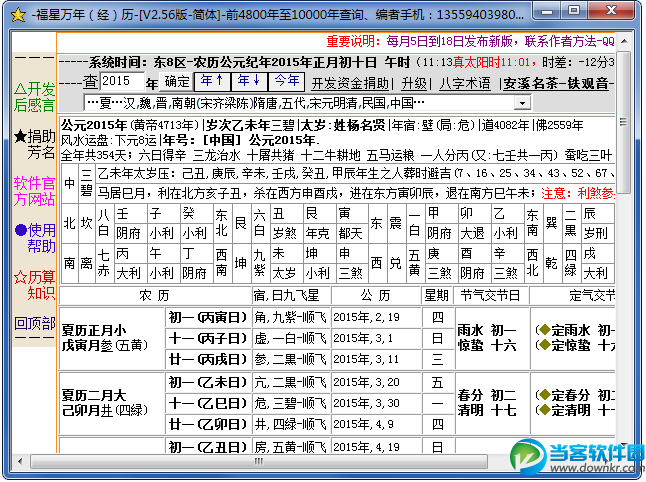This screenshot has height=482, width=646.
Task: Jump to current year with 今年 button
Action: (286, 81)
